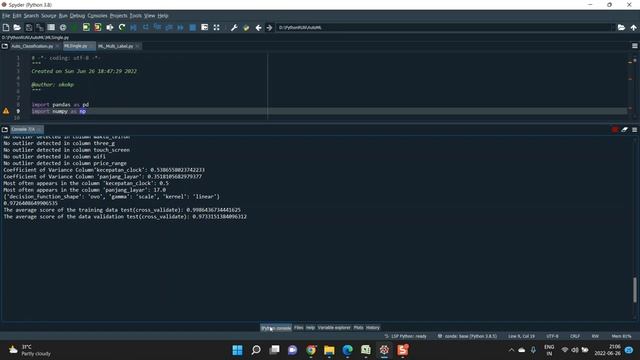Image resolution: width=640 pixels, height=360 pixels.
Task: Run selection or current line icon
Action: pos(110,27)
